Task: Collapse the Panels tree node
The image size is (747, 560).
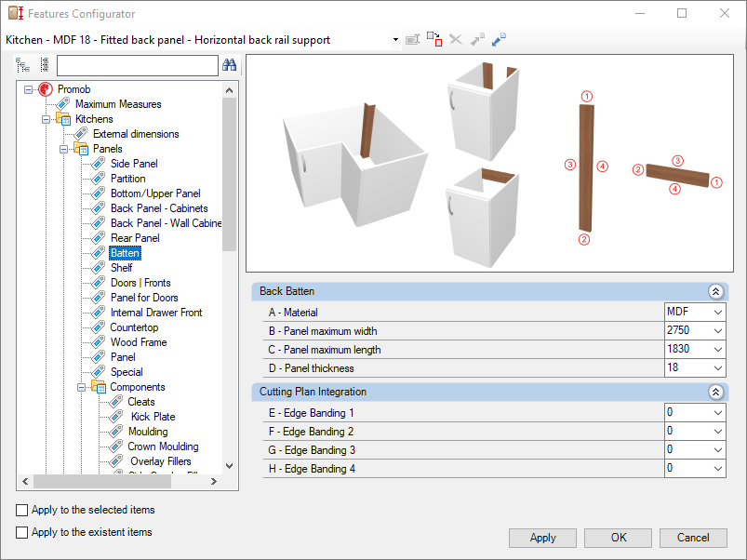Action: (63, 149)
